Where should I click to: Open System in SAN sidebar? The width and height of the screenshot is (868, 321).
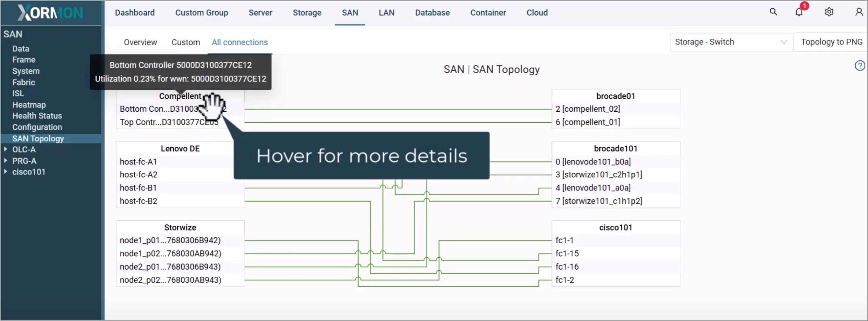pyautogui.click(x=26, y=71)
